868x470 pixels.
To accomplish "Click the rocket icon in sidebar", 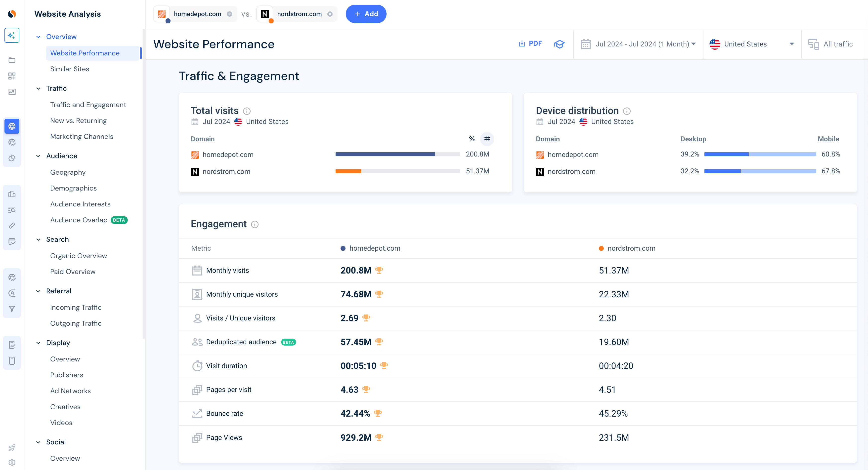I will (x=12, y=447).
